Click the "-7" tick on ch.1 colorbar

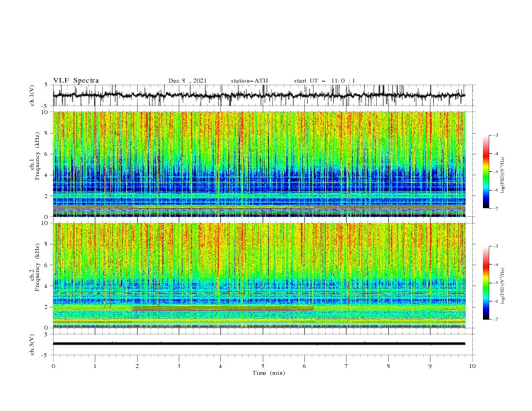pyautogui.click(x=496, y=208)
